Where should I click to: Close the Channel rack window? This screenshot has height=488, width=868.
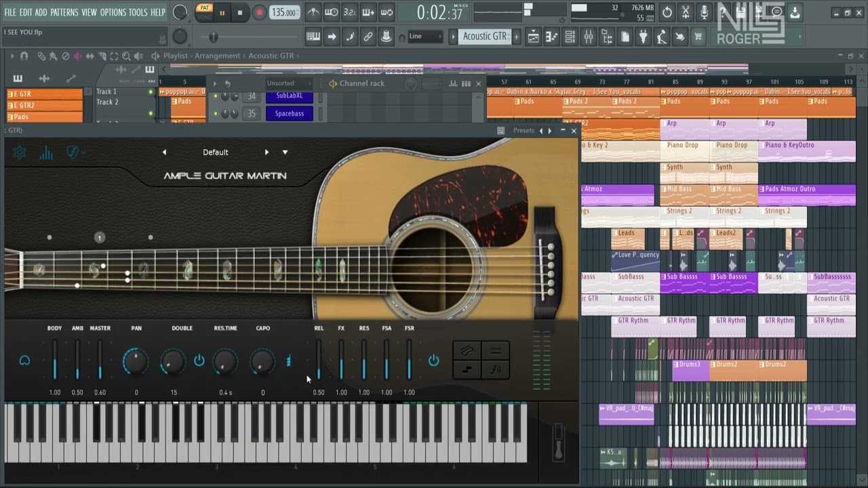click(478, 83)
